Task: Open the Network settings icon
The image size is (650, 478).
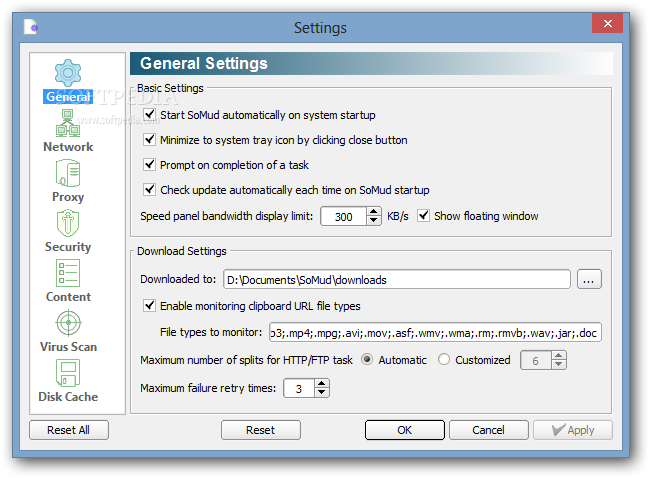Action: 68,123
